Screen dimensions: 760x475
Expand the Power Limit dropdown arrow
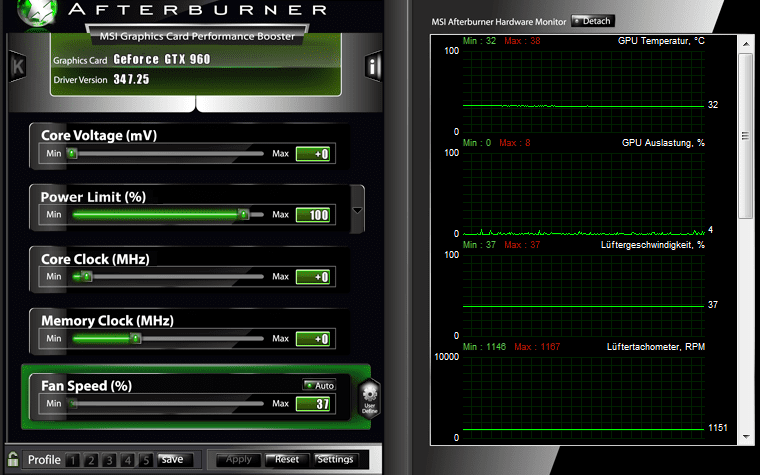coord(357,210)
